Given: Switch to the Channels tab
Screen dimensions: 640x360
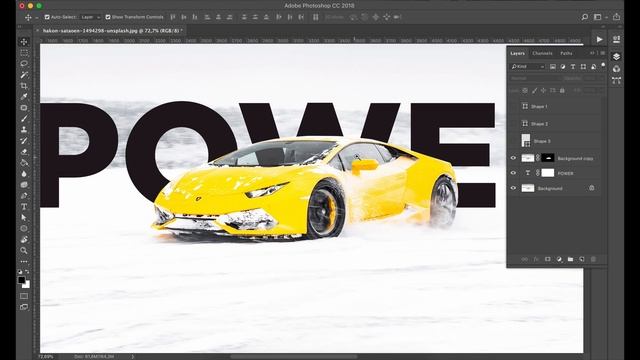Looking at the screenshot, I should point(542,53).
